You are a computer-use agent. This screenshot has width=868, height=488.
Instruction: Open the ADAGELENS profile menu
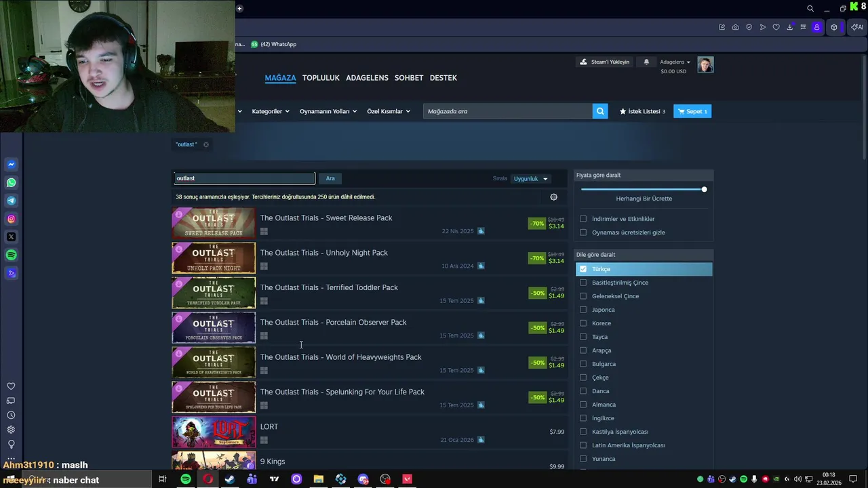[x=367, y=78]
